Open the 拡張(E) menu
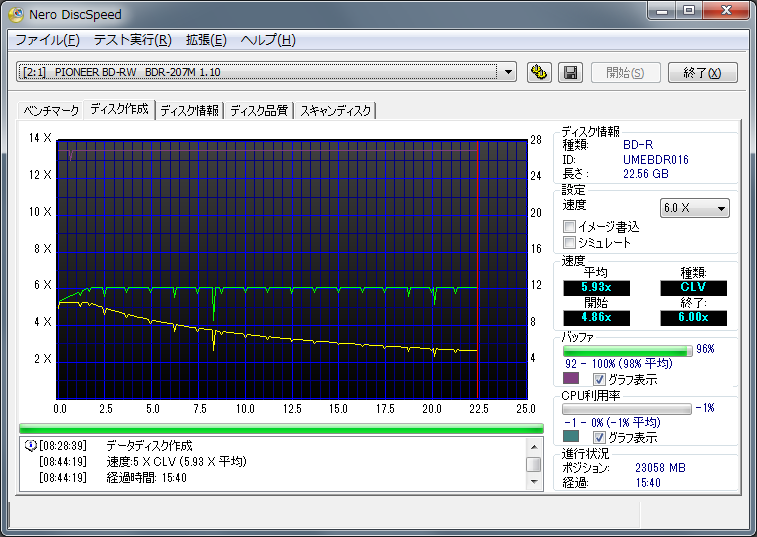Image resolution: width=757 pixels, height=537 pixels. tap(206, 40)
